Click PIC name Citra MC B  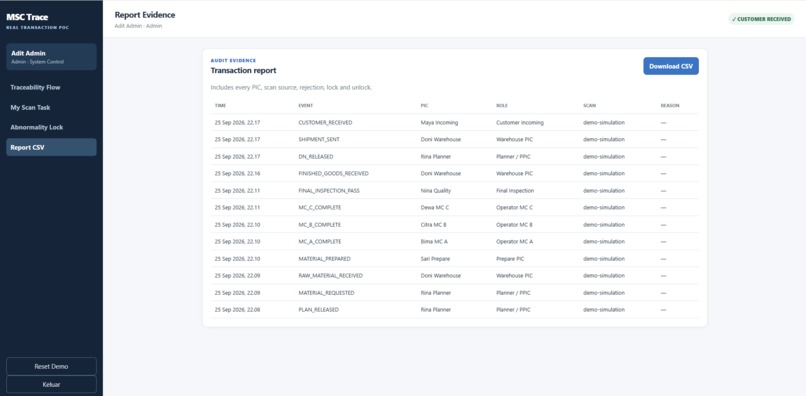pos(433,225)
